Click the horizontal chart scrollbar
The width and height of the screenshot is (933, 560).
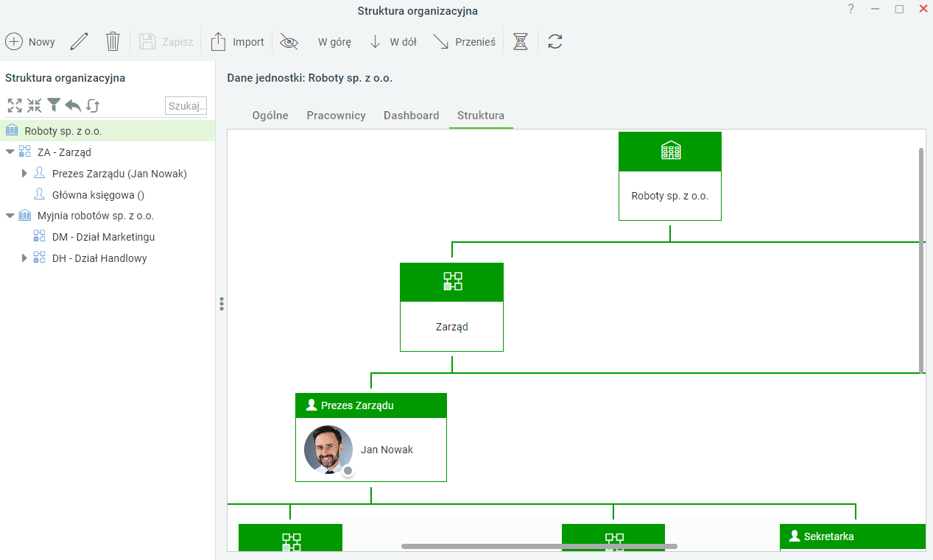click(539, 547)
